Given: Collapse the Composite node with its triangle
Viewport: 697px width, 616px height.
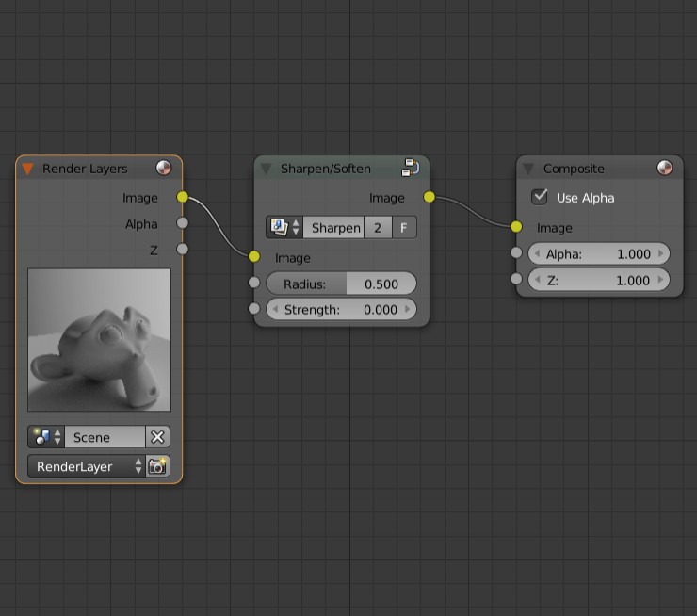Looking at the screenshot, I should pos(529,169).
